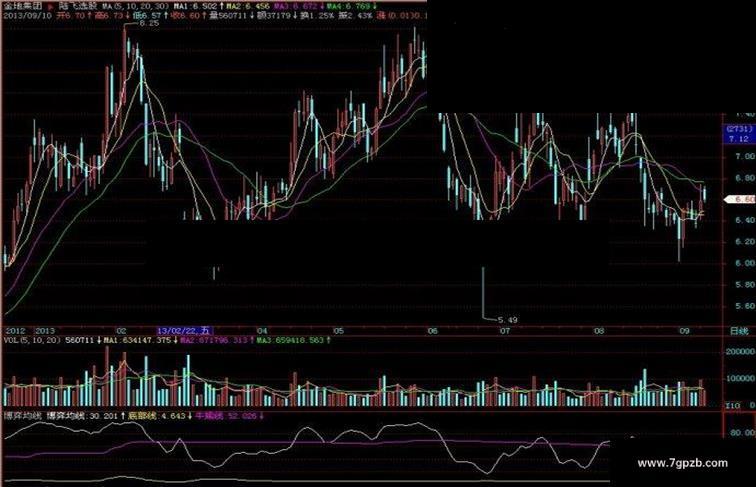Screen dimensions: 756x487
Task: Click the 5.49 lowest price label
Action: point(507,320)
